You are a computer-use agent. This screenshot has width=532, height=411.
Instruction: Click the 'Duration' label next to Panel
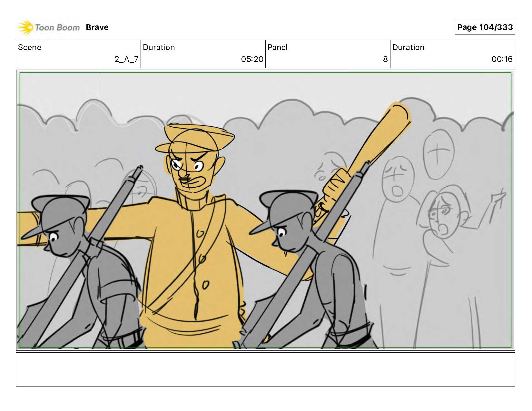(409, 47)
